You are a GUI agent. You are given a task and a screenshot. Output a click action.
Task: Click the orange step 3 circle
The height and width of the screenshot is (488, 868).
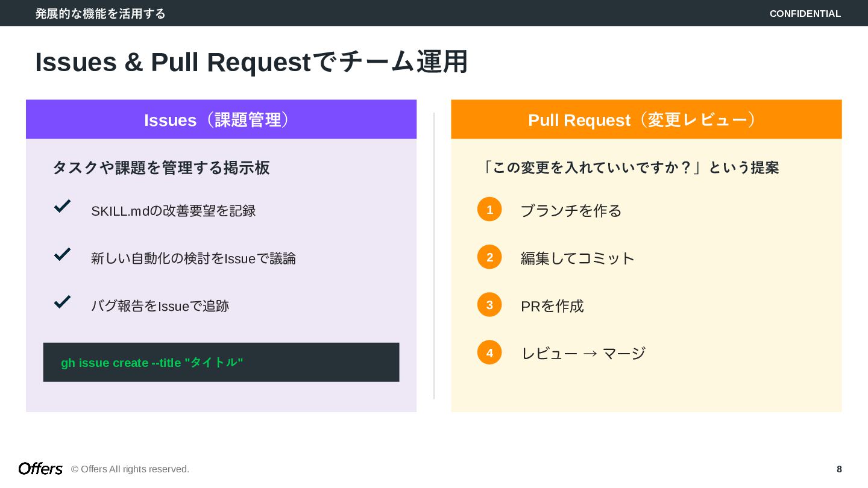coord(489,305)
